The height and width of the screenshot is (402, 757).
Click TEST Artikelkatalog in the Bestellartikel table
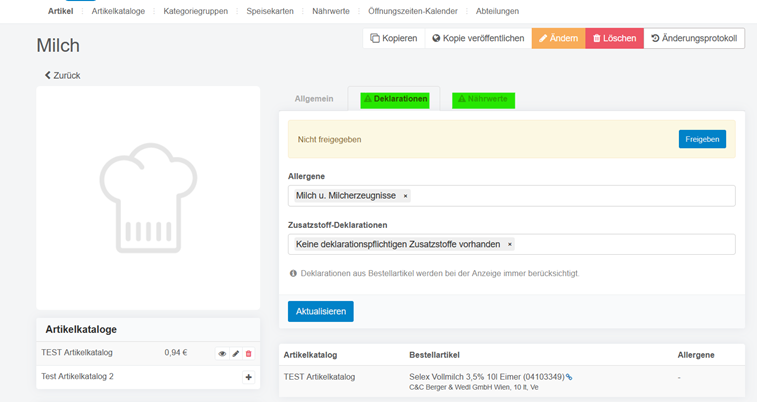[319, 376]
